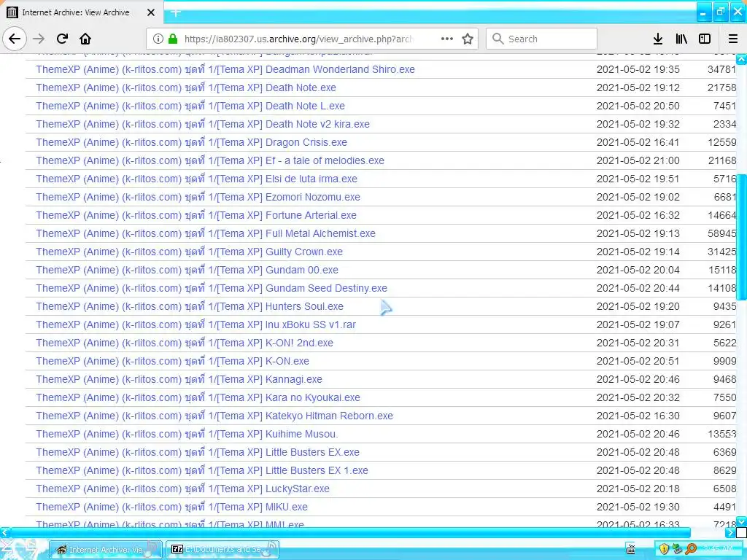The height and width of the screenshot is (560, 747).
Task: Open Gundam Seed Destiny.exe link
Action: (x=212, y=288)
